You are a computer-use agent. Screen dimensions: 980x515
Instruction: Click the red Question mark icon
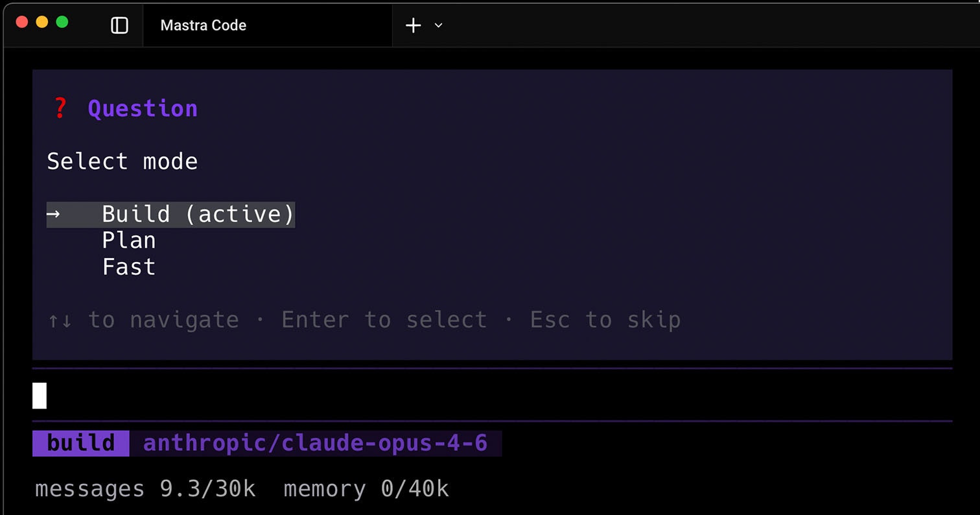59,108
